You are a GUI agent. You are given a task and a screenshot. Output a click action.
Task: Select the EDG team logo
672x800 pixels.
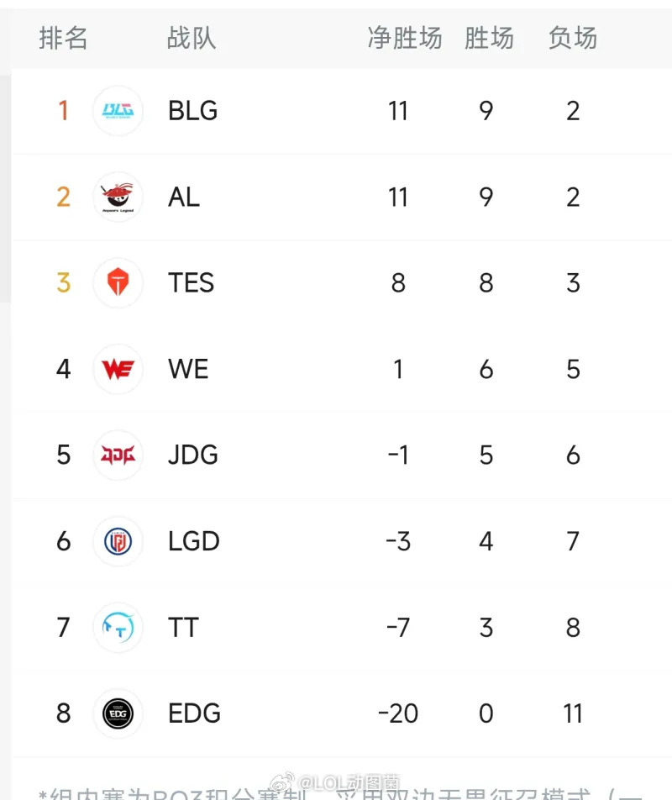pyautogui.click(x=118, y=713)
